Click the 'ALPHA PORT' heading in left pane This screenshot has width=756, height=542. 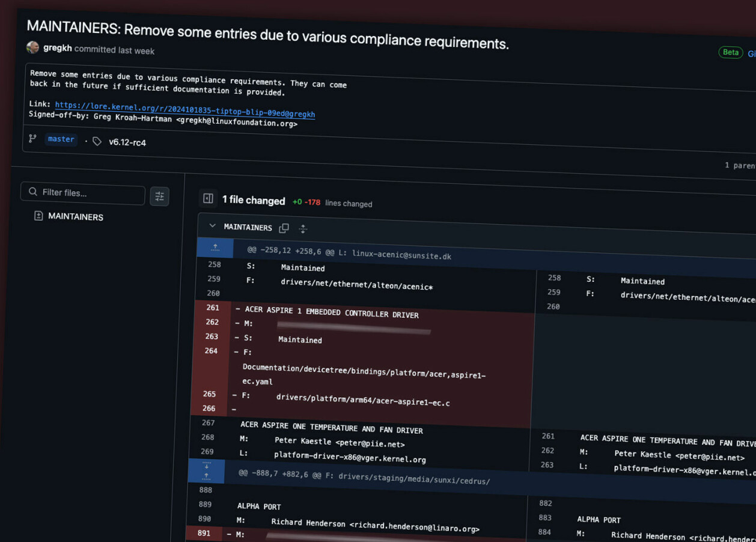click(x=259, y=506)
